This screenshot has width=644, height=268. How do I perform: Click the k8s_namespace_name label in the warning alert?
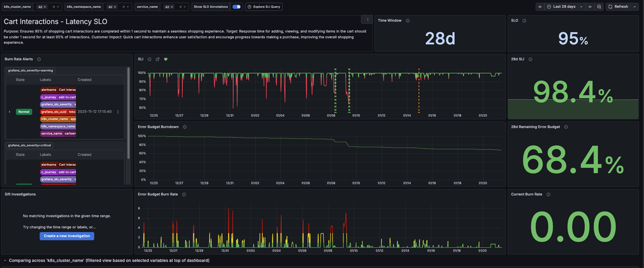58,126
